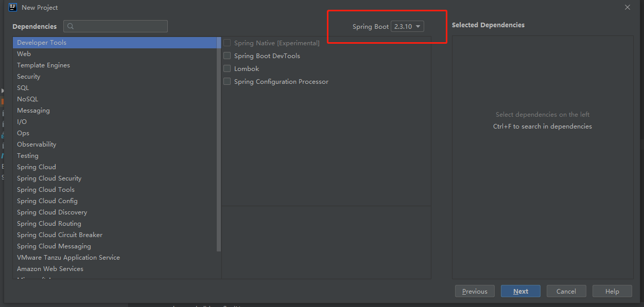Select Spring Cloud Discovery category
The height and width of the screenshot is (307, 644).
(115, 212)
